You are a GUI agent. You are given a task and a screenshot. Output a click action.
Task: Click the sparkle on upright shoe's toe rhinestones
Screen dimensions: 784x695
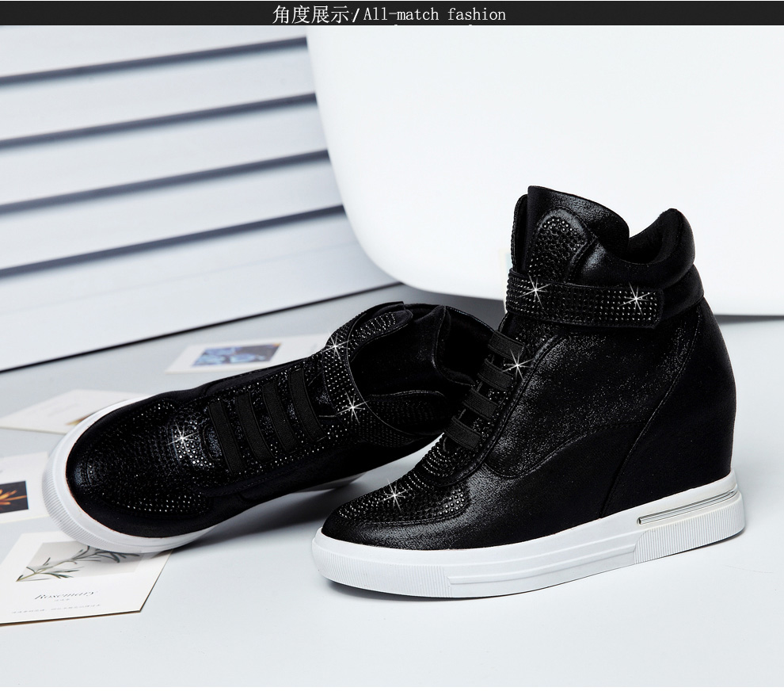tap(394, 495)
